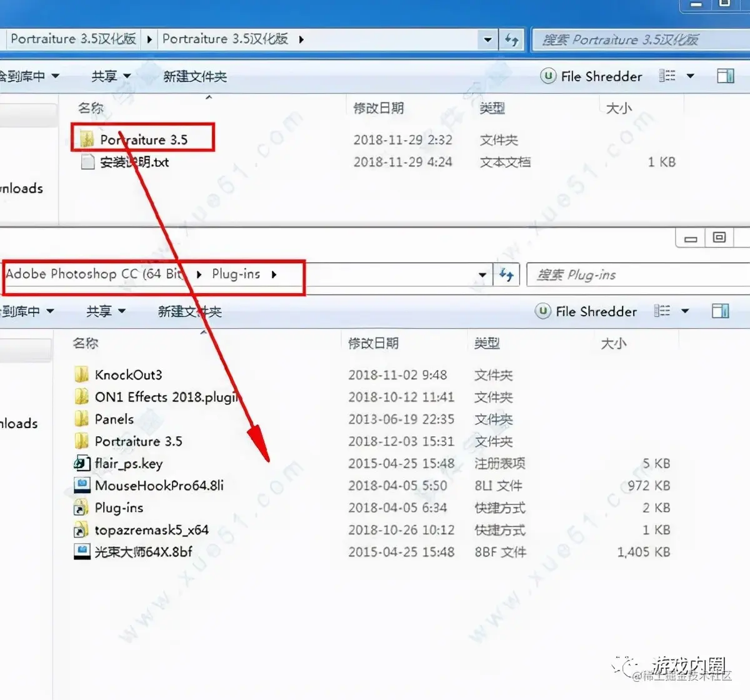Open the Panels folder icon
Viewport: 750px width, 700px height.
[81, 419]
